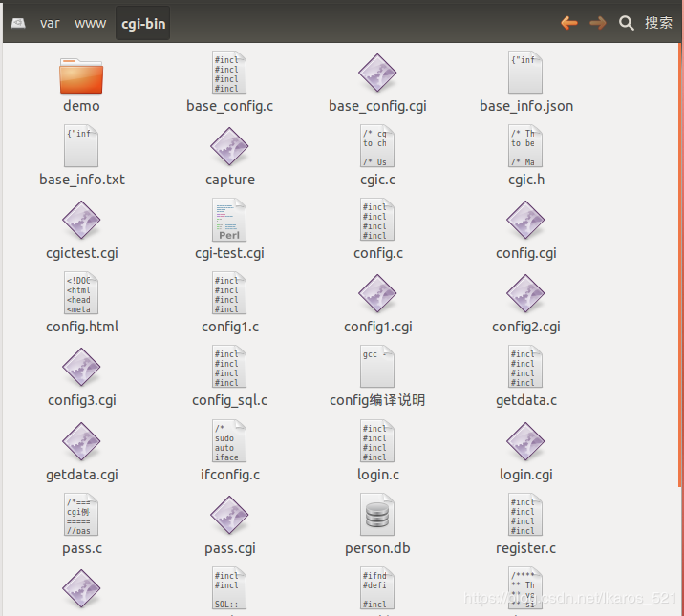Select the pass.cgi executable icon
The height and width of the screenshot is (616, 684).
(229, 516)
